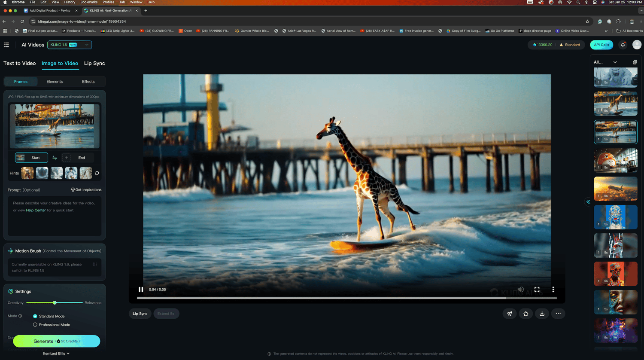Image resolution: width=644 pixels, height=360 pixels.
Task: Open the orange skull history thumbnail
Action: (x=616, y=274)
